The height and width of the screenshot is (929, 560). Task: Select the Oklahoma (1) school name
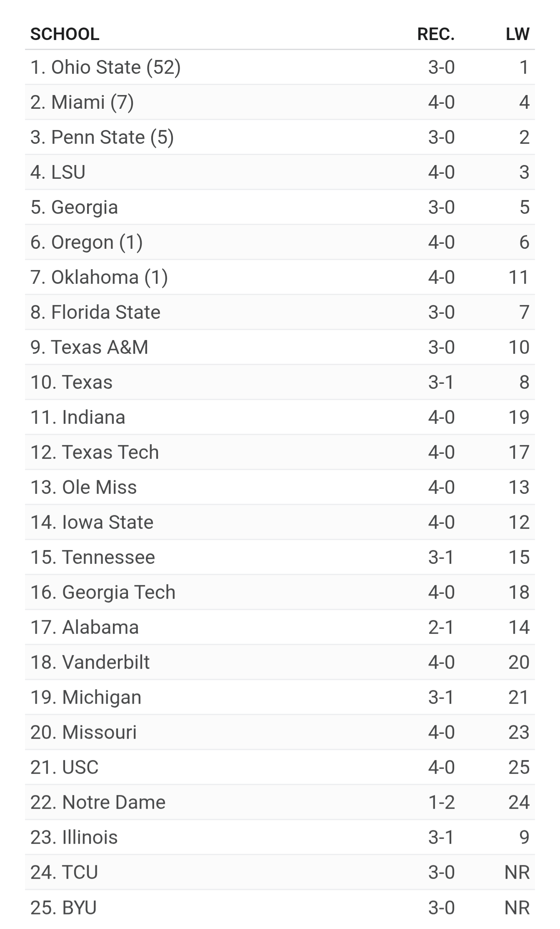(x=99, y=278)
